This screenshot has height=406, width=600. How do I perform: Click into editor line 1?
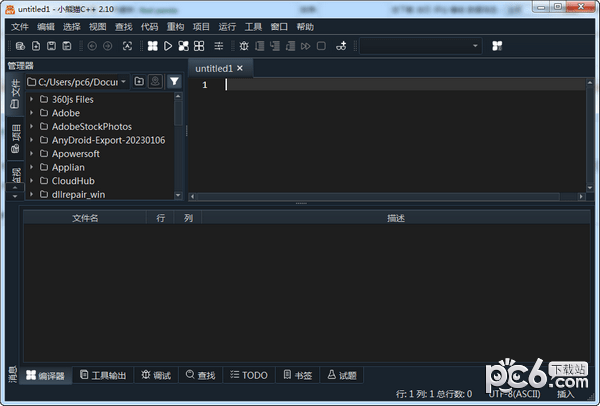[x=406, y=85]
